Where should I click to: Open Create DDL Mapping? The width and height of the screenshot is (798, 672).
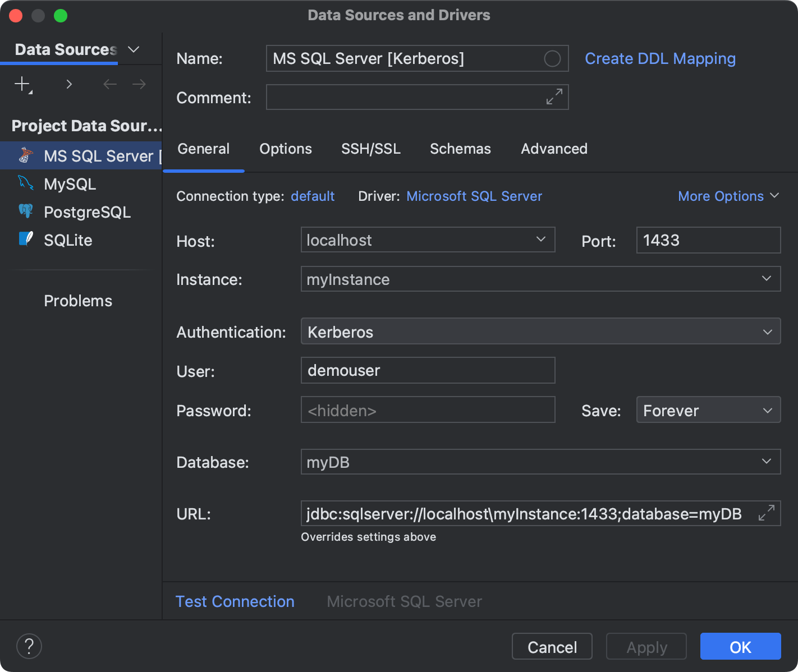tap(660, 58)
